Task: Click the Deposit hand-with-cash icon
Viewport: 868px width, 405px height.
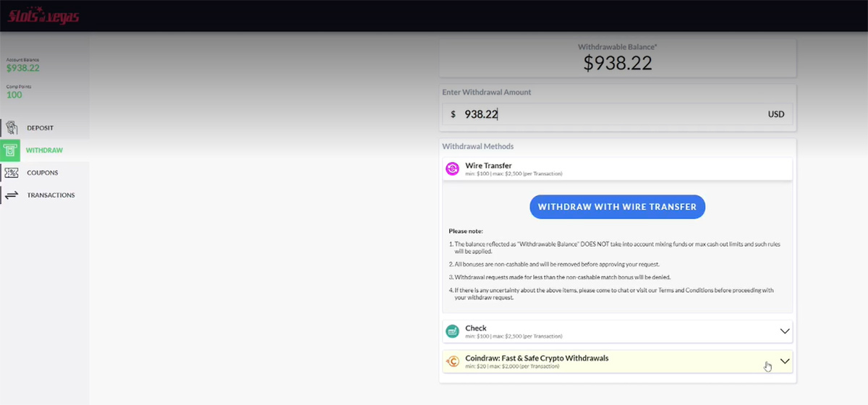Action: (12, 128)
